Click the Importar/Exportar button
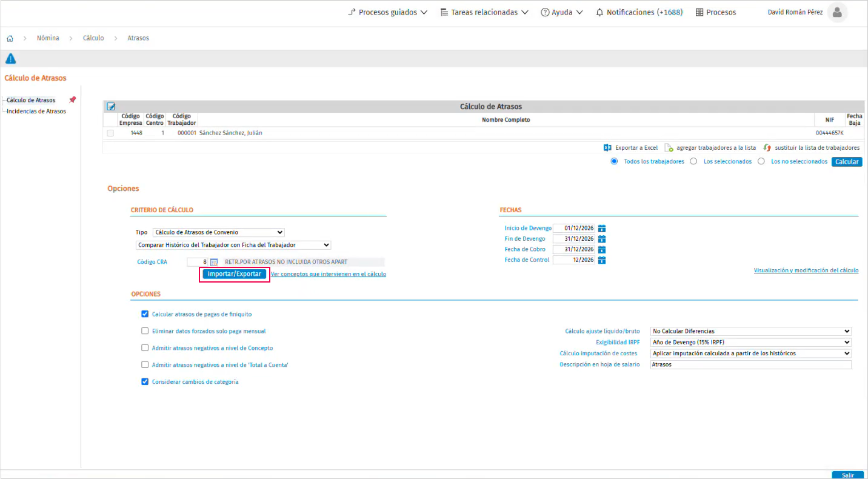Image resolution: width=868 pixels, height=479 pixels. (235, 274)
